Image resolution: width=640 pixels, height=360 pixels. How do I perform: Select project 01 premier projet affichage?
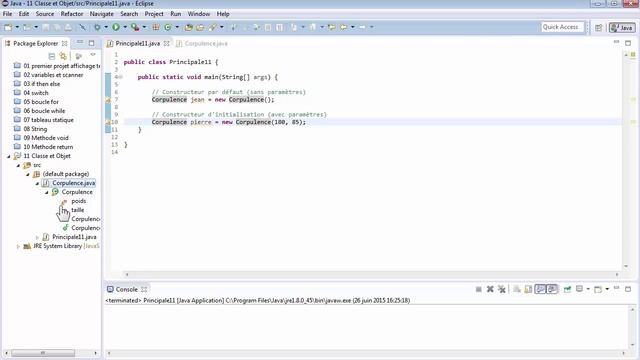(x=57, y=66)
